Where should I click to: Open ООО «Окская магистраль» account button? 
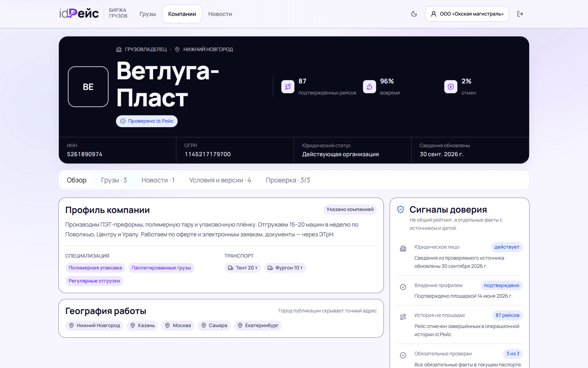[x=467, y=14]
